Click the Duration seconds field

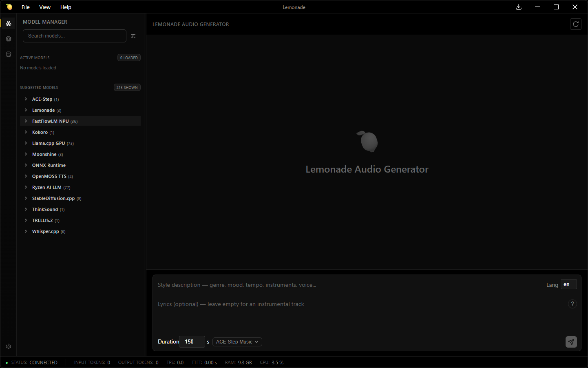click(x=192, y=342)
